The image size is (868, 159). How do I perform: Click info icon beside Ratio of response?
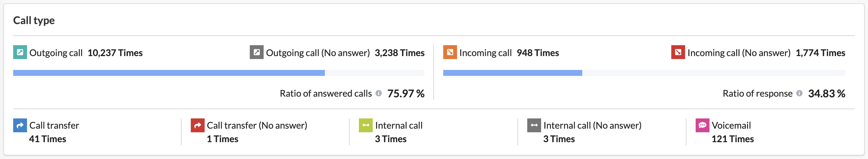(x=799, y=93)
